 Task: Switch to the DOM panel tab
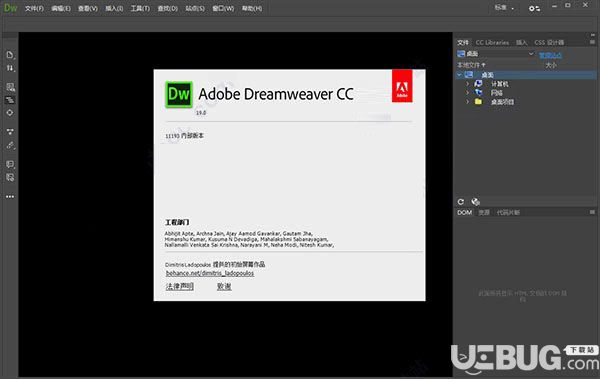[x=465, y=212]
